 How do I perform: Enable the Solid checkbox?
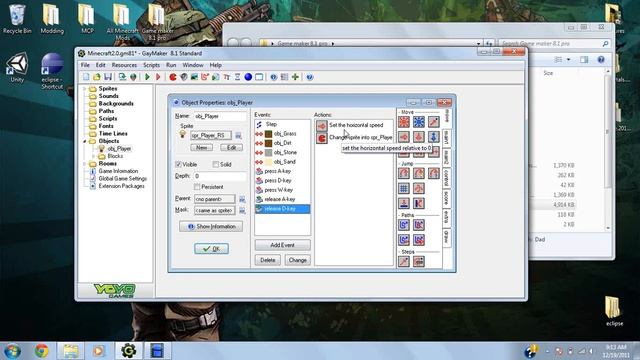tap(216, 164)
